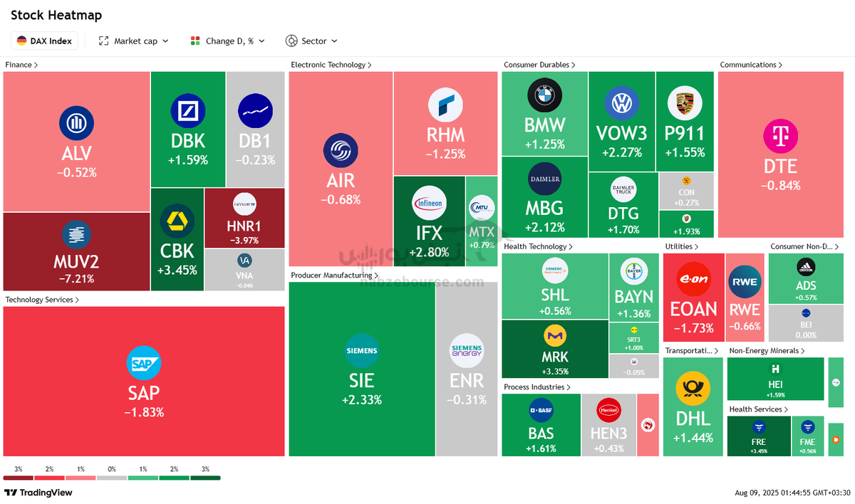Click the TradingView logo at the bottom
Viewport: 855px width, 504px height.
coord(38,493)
